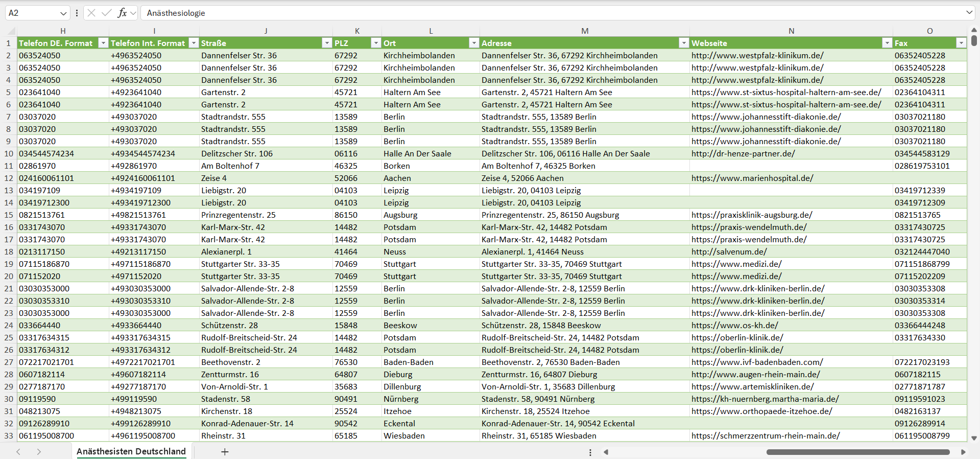
Task: Click the horizontal scrollbar thumb
Action: point(858,452)
